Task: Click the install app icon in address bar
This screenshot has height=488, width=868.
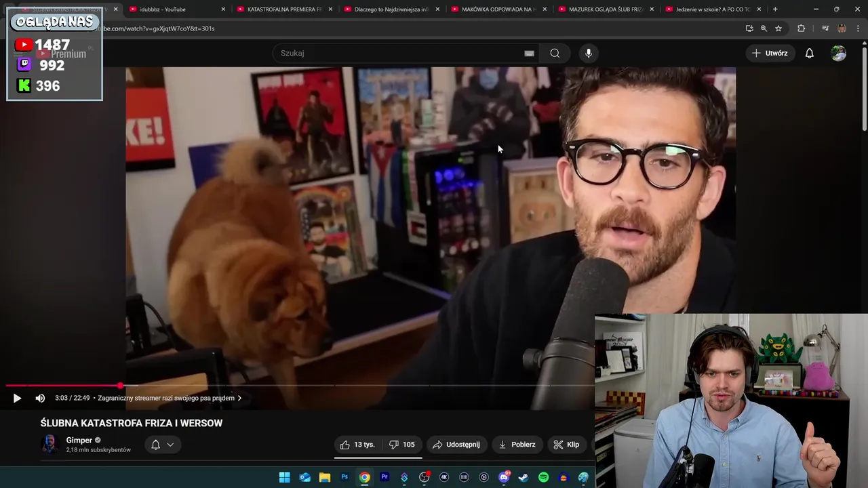Action: (x=749, y=28)
